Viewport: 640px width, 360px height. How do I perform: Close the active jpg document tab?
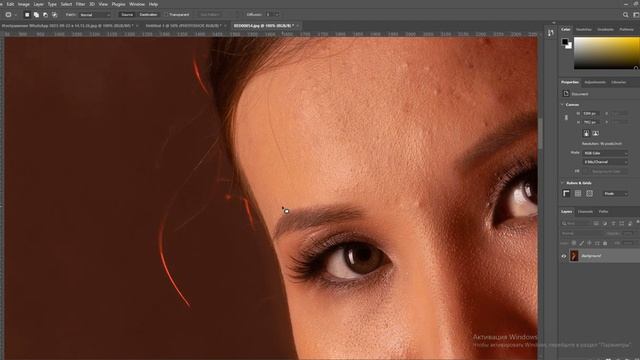tap(298, 26)
